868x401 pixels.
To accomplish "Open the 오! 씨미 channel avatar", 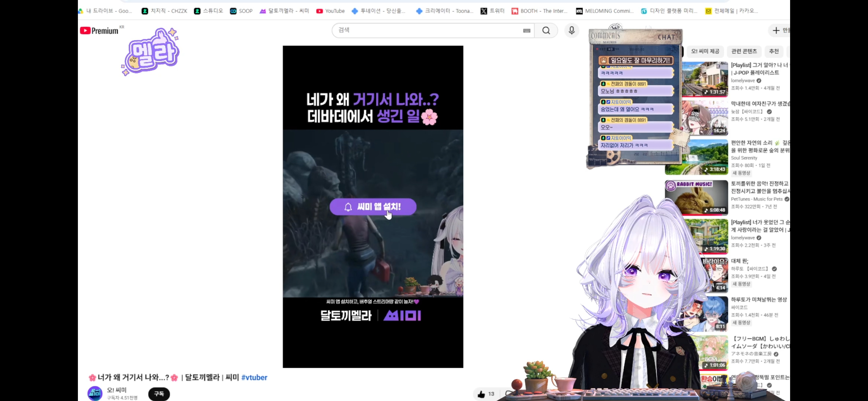I will (95, 393).
